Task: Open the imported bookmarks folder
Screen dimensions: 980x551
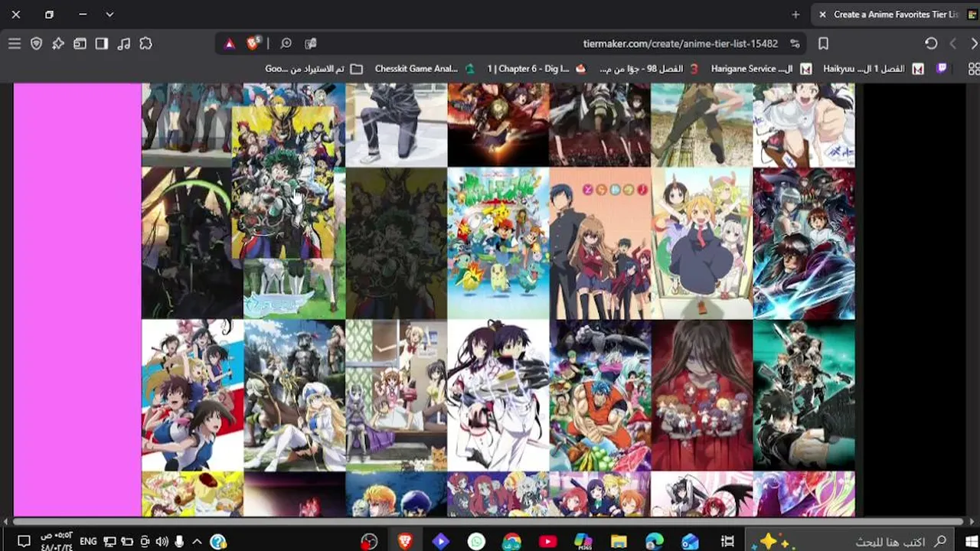Action: coord(314,69)
